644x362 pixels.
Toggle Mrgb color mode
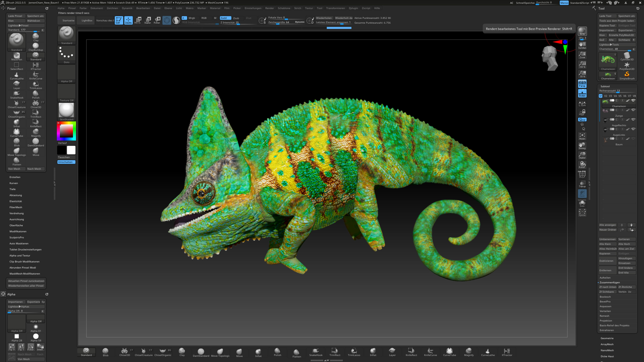(x=192, y=18)
